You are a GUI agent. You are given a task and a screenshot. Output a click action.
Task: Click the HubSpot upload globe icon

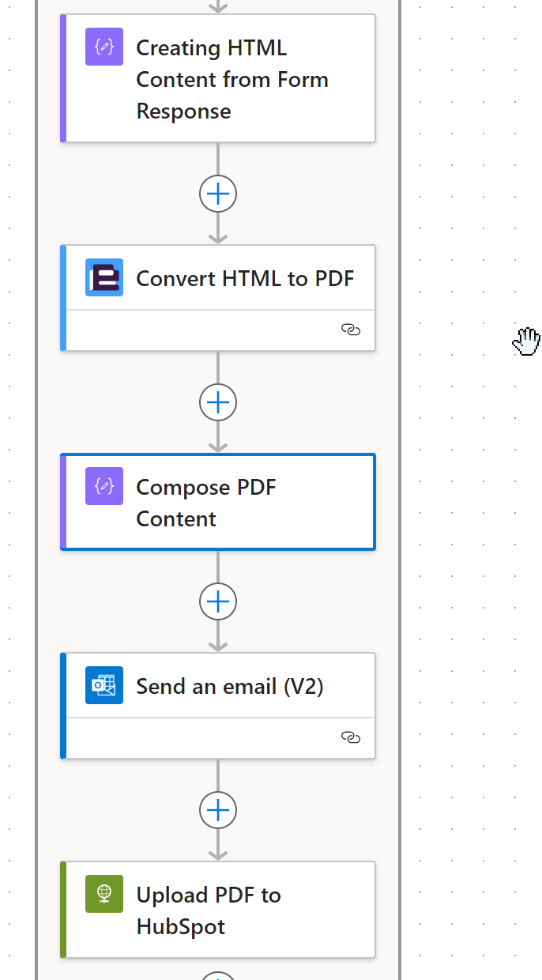(x=104, y=894)
